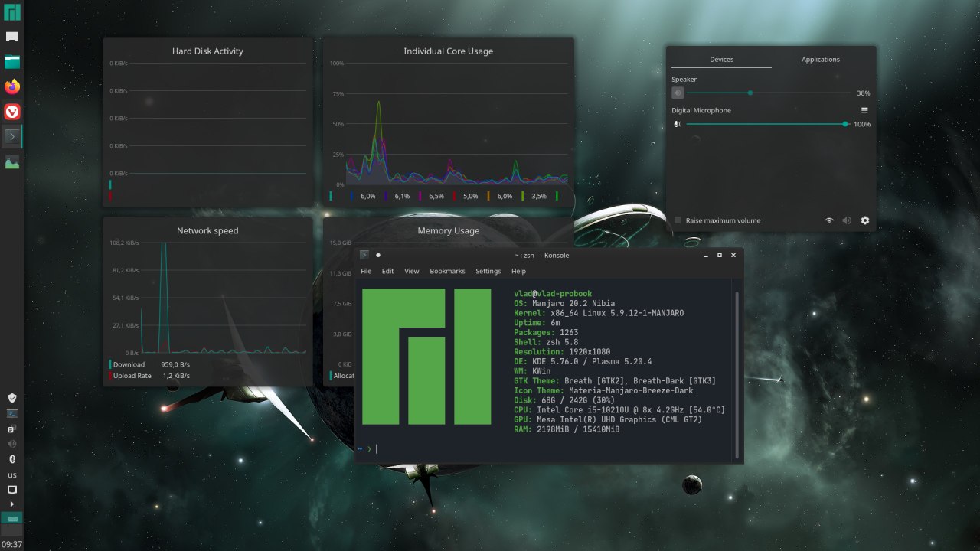Toggle the eye icon in volume widget

point(828,220)
